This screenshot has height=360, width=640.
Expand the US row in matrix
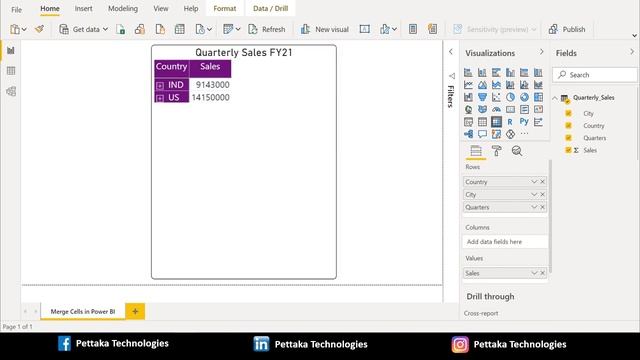(160, 98)
